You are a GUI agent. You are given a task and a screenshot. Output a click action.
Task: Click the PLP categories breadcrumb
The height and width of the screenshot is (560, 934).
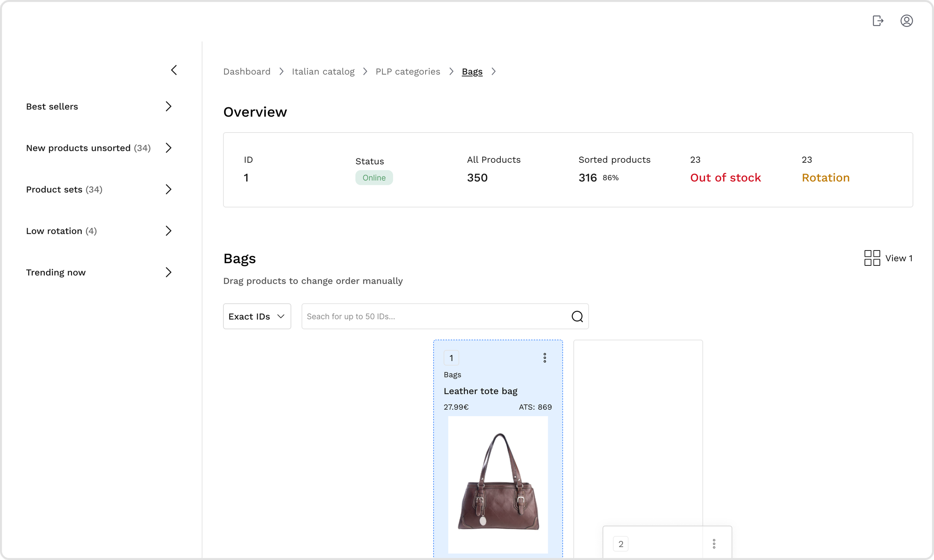pyautogui.click(x=407, y=72)
